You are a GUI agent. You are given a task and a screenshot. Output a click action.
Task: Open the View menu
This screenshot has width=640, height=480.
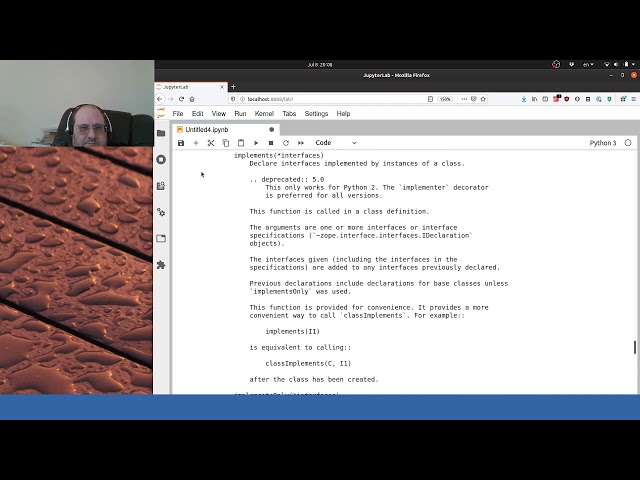coord(219,113)
